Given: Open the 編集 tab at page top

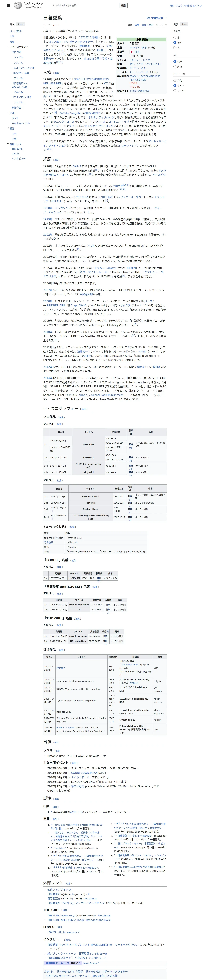Looking at the screenshot, I should (137, 25).
